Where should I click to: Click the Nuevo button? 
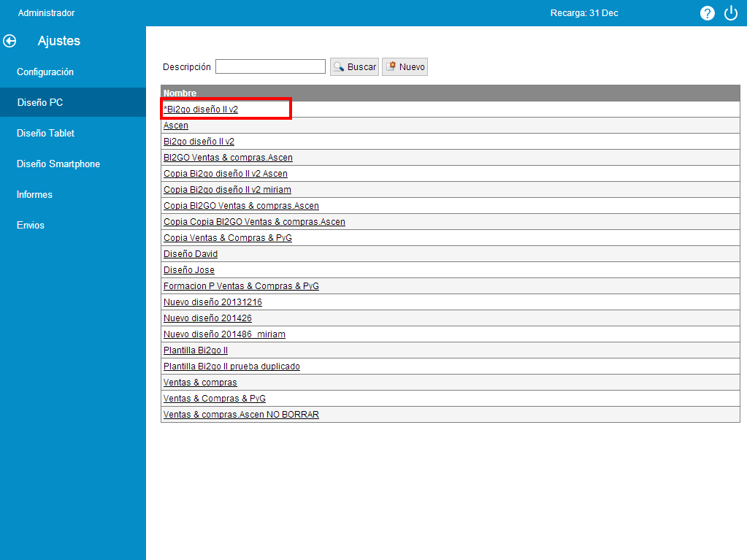click(x=405, y=67)
